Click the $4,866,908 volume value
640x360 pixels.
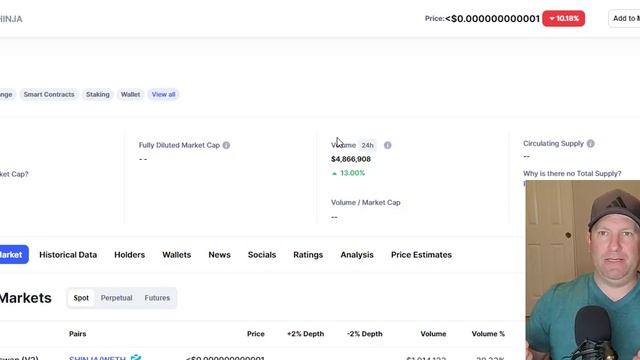351,159
